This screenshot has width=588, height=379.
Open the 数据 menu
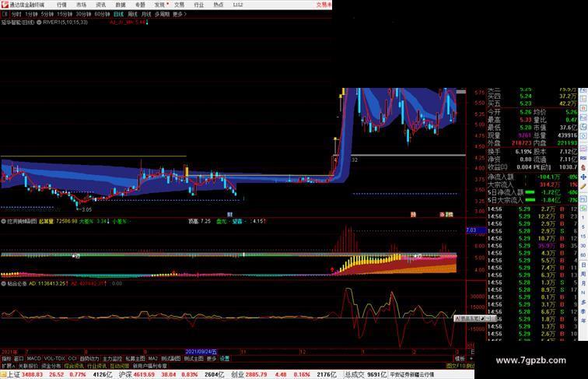point(121,5)
